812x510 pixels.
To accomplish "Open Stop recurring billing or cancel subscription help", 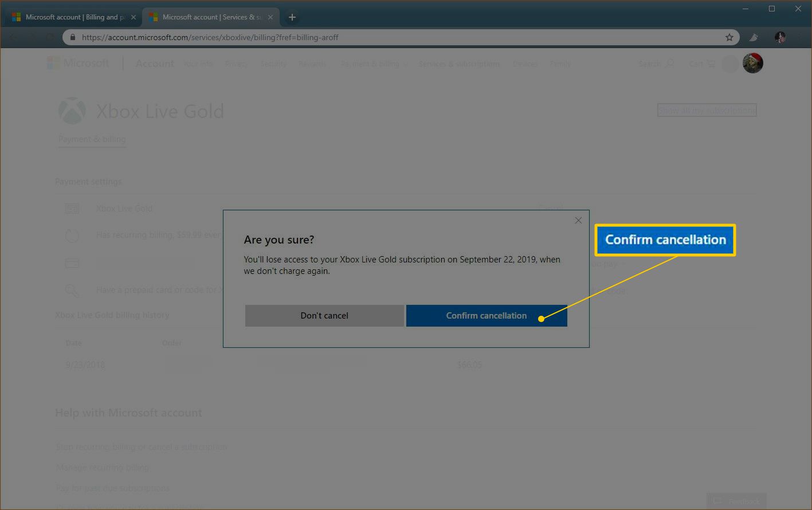I will 142,446.
